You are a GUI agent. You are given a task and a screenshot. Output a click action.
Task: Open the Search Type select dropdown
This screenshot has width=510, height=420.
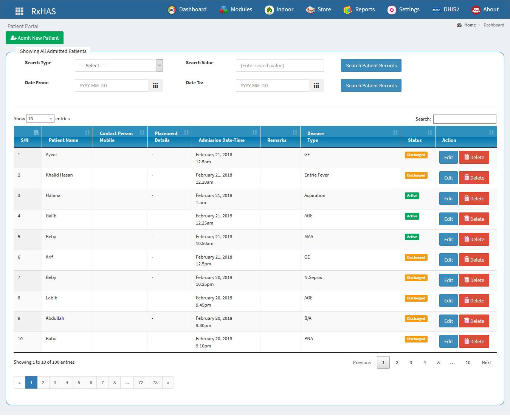(x=119, y=65)
